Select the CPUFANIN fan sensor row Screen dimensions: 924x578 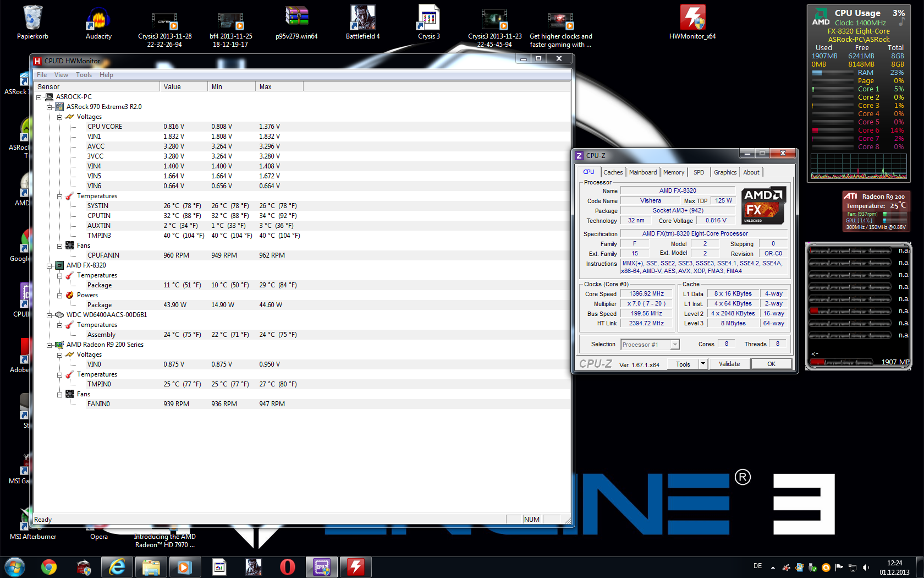coord(301,255)
